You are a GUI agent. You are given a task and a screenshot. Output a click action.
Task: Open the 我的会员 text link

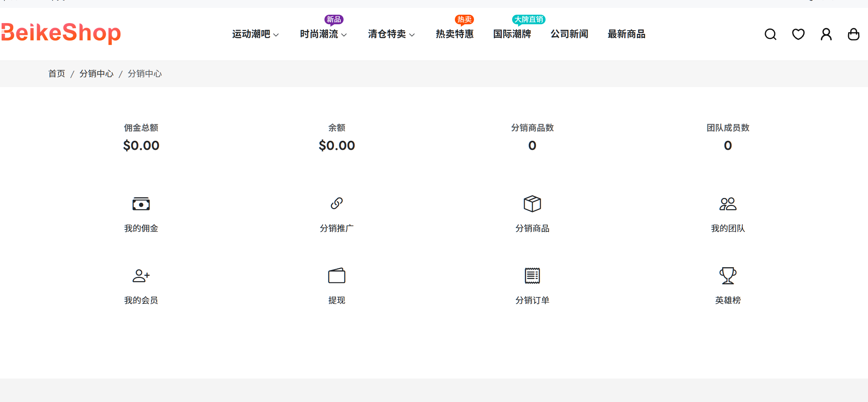(x=141, y=300)
